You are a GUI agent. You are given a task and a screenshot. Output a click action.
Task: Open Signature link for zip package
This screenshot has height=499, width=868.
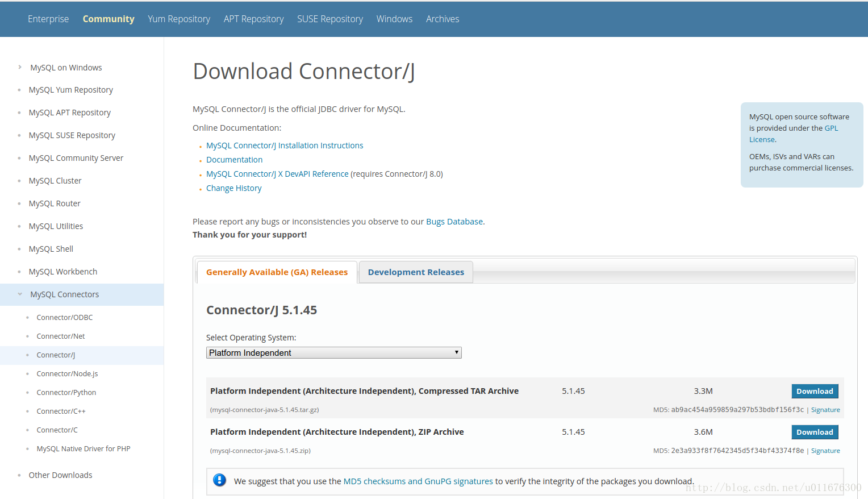coord(825,451)
